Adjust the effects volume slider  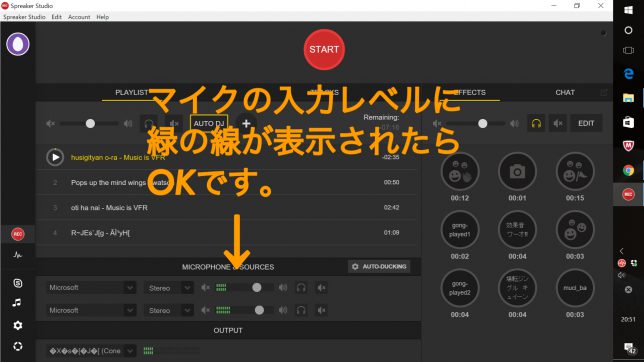click(x=483, y=123)
